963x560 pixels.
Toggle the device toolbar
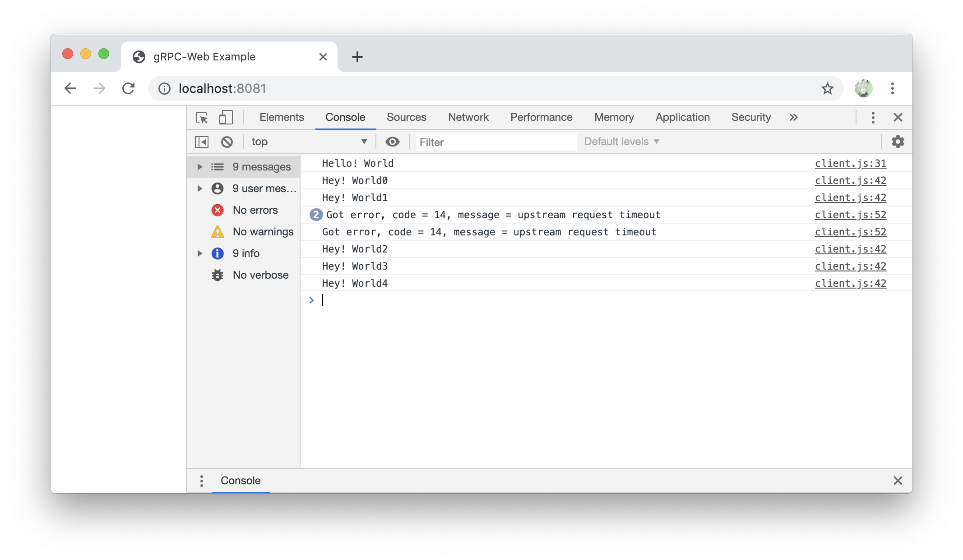click(226, 117)
